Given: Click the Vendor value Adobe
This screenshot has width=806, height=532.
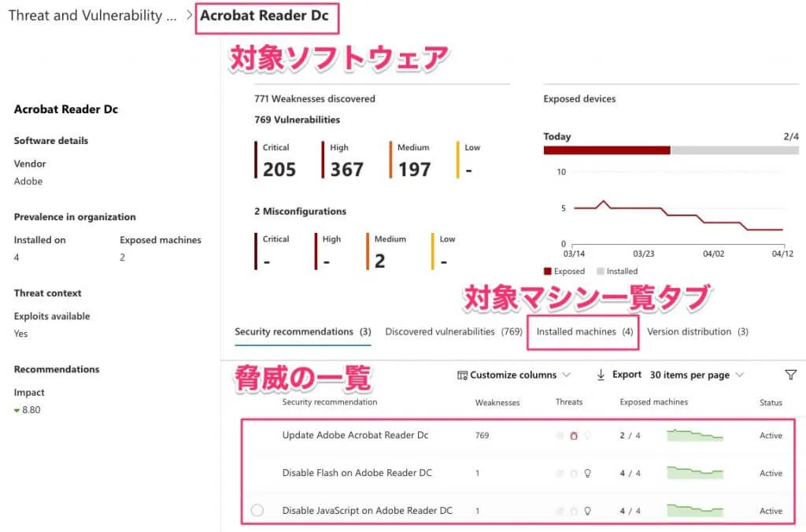Looking at the screenshot, I should click(x=28, y=182).
